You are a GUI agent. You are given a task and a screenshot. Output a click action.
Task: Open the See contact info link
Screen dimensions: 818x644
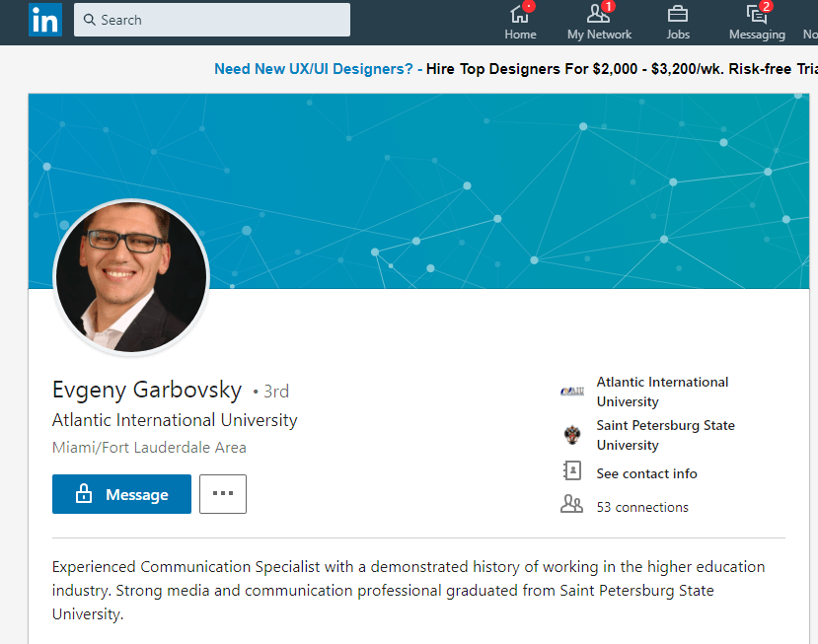(646, 473)
